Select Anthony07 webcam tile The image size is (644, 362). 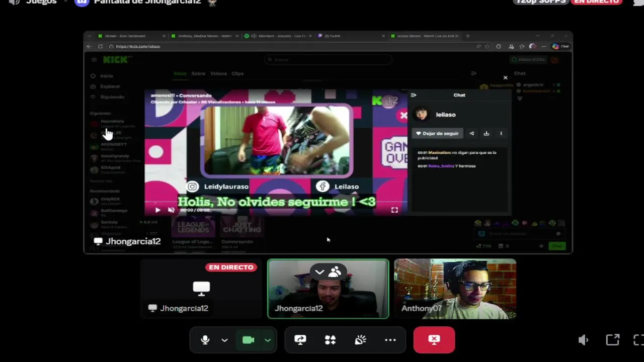[x=455, y=289]
